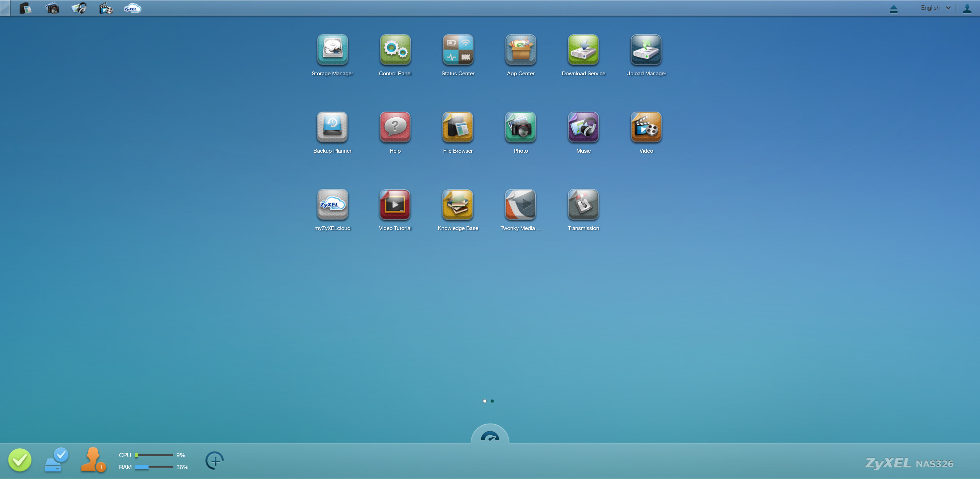Screen dimensions: 980x479
Task: Click the green system health checkmark
Action: point(20,460)
